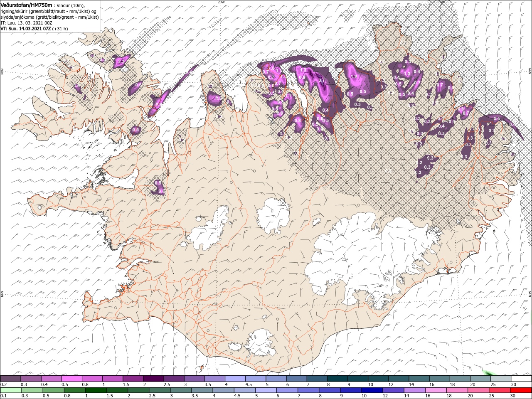This screenshot has height=399, width=532.
Task: Click the 0.2 label in upper legend
Action: point(3,384)
